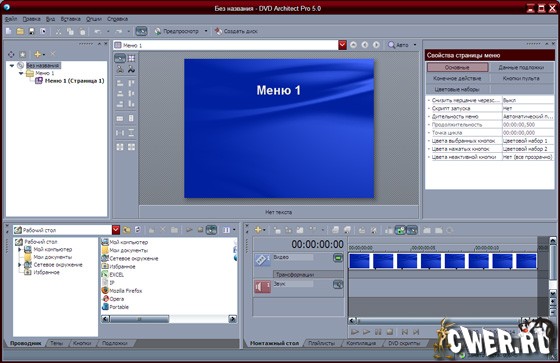
Task: Switch to the Плейлисты tab
Action: pos(321,343)
